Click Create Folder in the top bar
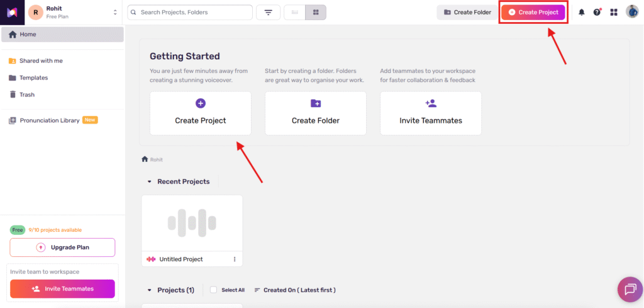 467,13
